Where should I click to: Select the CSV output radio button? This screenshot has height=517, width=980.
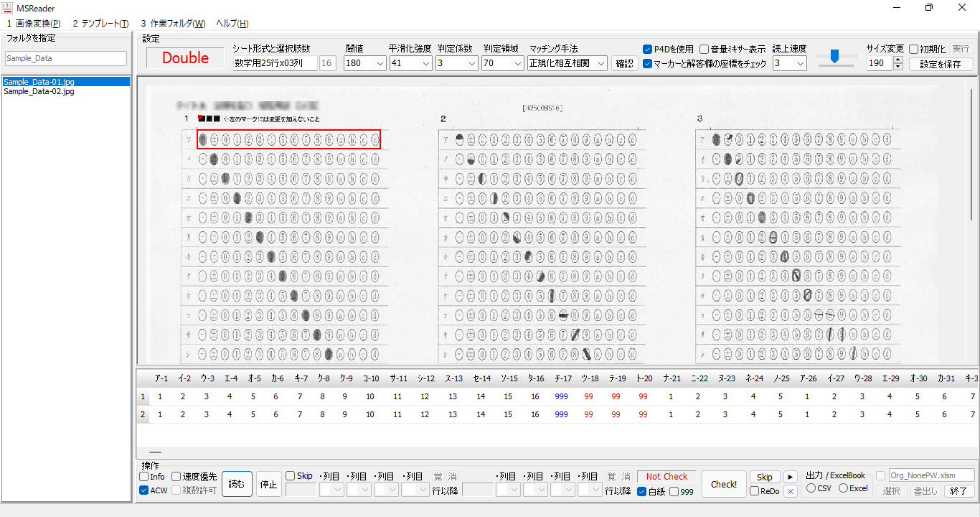tap(811, 488)
